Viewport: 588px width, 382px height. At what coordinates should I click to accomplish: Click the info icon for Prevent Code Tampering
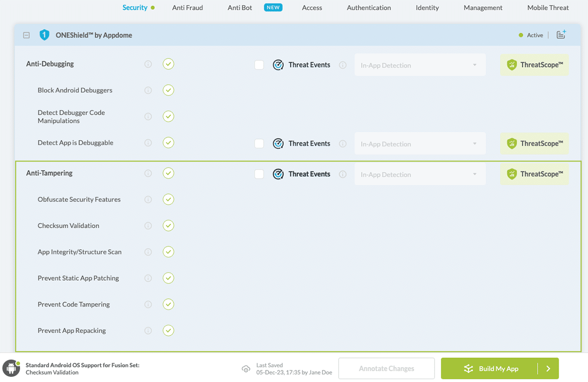pos(148,305)
